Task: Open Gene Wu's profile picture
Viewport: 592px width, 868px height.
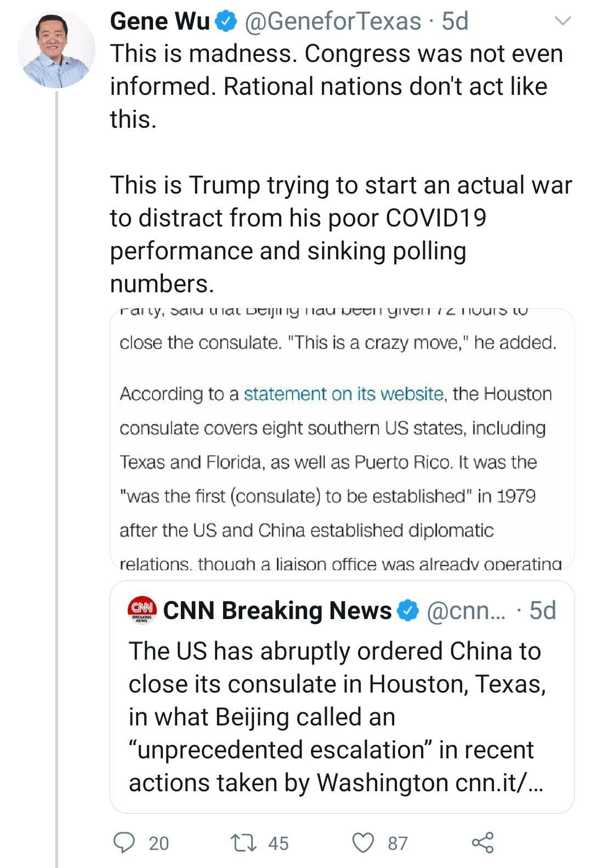Action: coord(56,49)
